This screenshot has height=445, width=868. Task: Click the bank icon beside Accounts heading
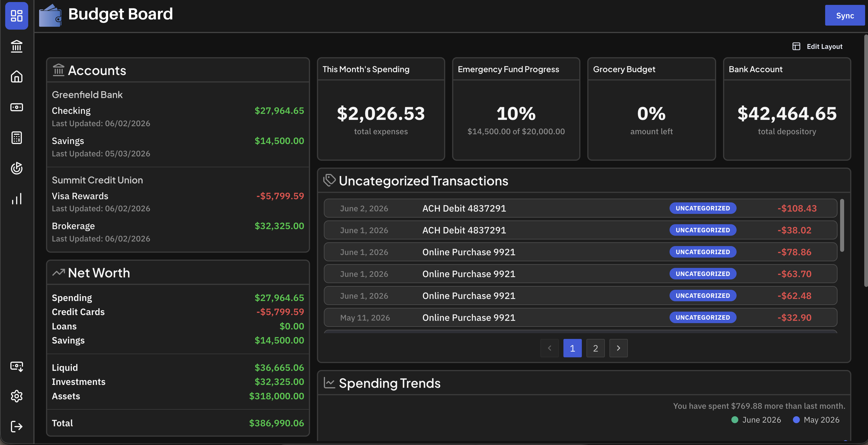pyautogui.click(x=58, y=70)
